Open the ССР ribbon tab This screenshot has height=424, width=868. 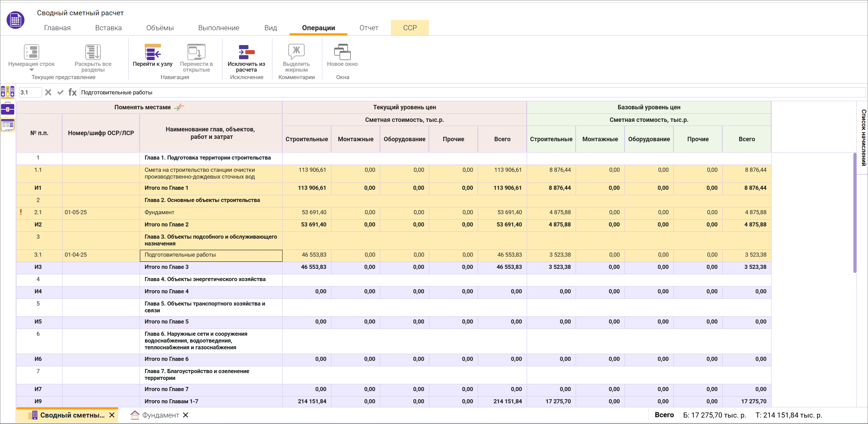coord(410,28)
